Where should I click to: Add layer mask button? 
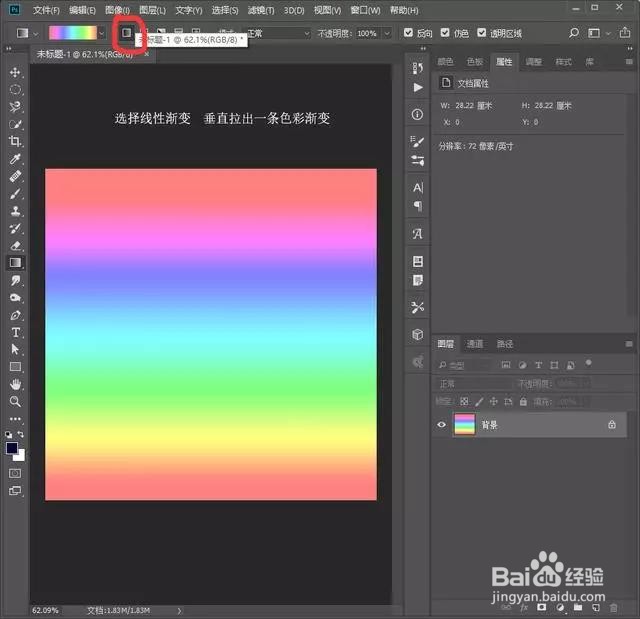(x=542, y=608)
